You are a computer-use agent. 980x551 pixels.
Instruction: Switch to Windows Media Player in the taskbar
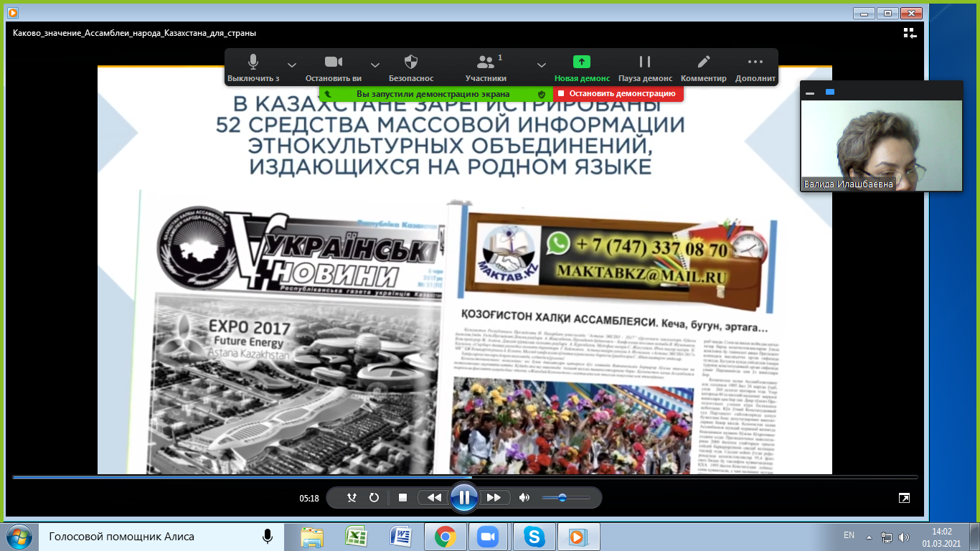pos(577,537)
